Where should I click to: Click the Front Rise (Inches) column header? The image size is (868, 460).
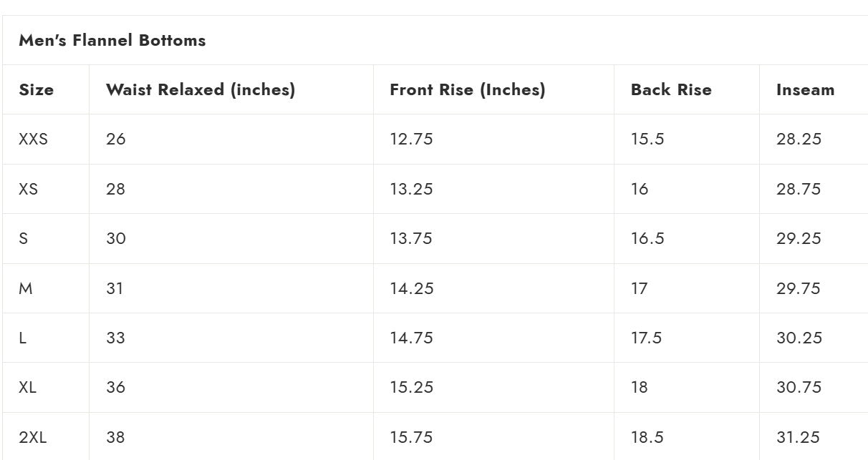[468, 90]
